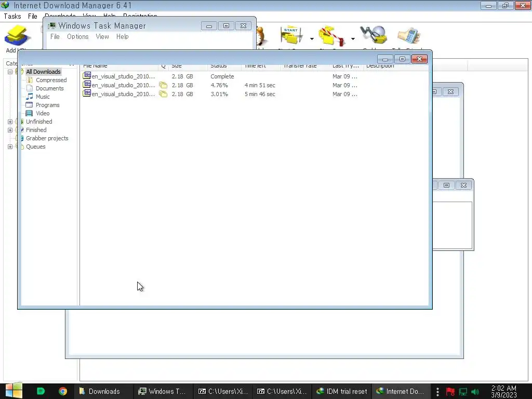The image size is (532, 399).
Task: Click the Tell a Friend phone icon
Action: [409, 36]
